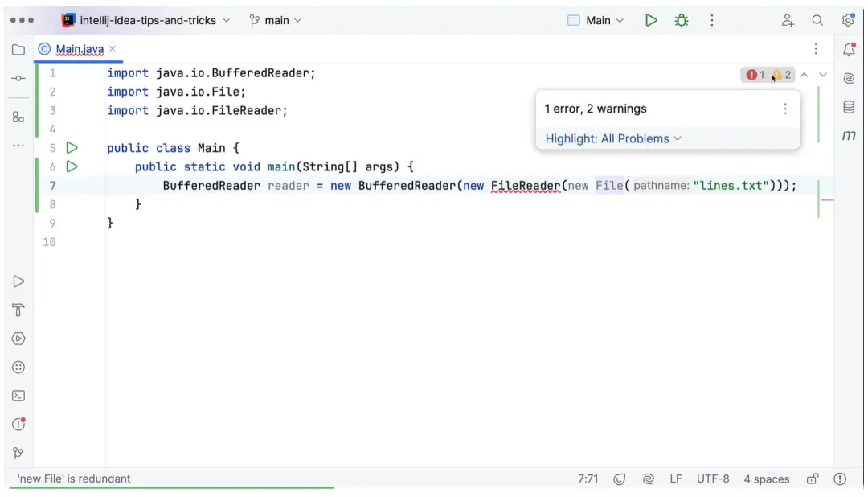
Task: Click status bar problems exclamation icon
Action: pyautogui.click(x=840, y=479)
